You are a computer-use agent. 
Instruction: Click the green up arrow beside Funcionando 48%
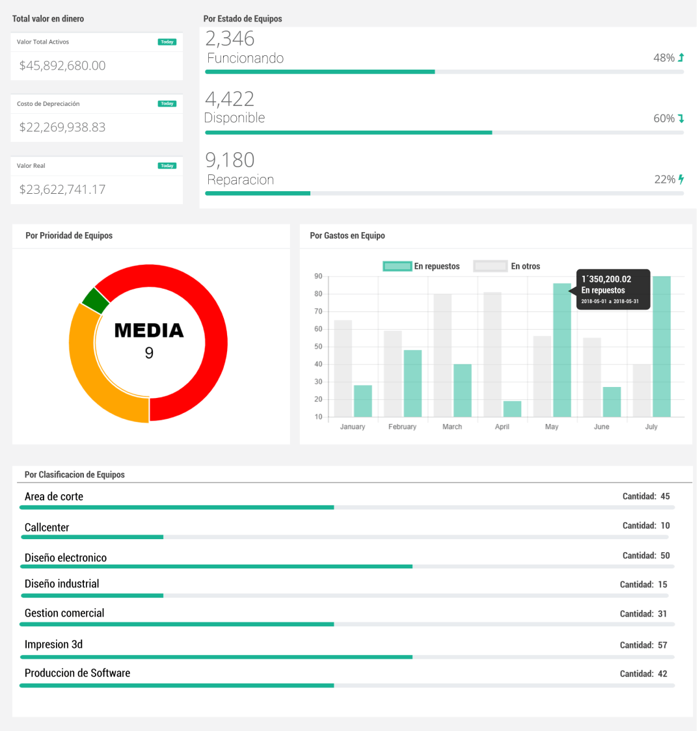680,58
